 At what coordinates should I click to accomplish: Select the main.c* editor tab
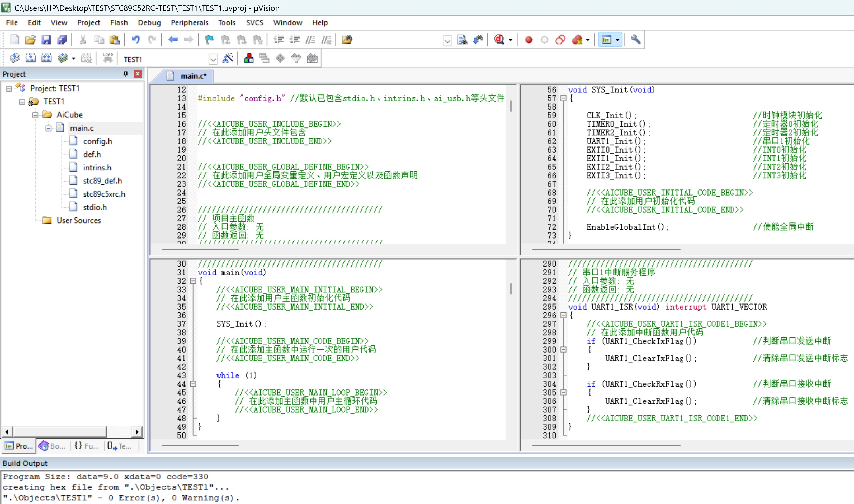[x=186, y=76]
